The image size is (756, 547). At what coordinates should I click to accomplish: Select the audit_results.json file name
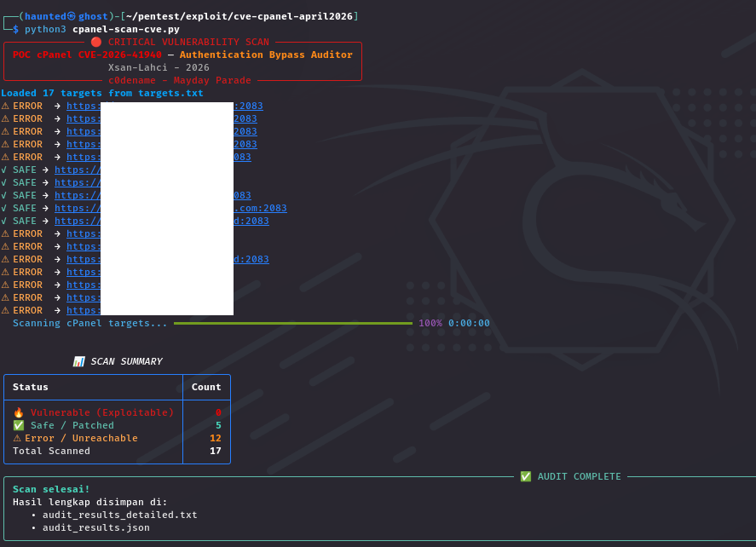click(x=96, y=527)
